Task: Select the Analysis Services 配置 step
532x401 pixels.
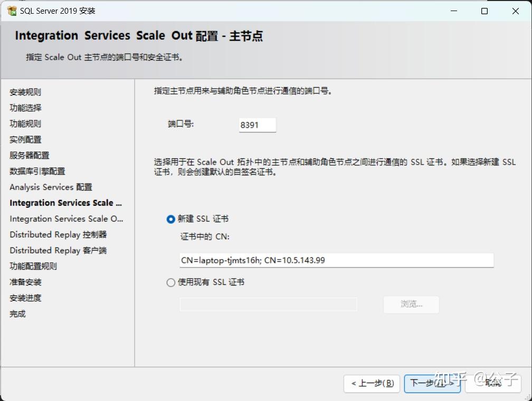Action: point(51,187)
